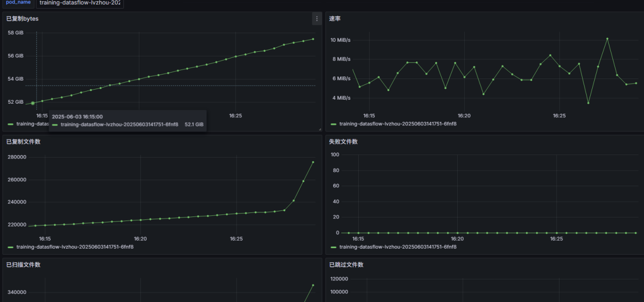Click the 52 GiB axis label
This screenshot has height=302, width=644.
[16, 102]
